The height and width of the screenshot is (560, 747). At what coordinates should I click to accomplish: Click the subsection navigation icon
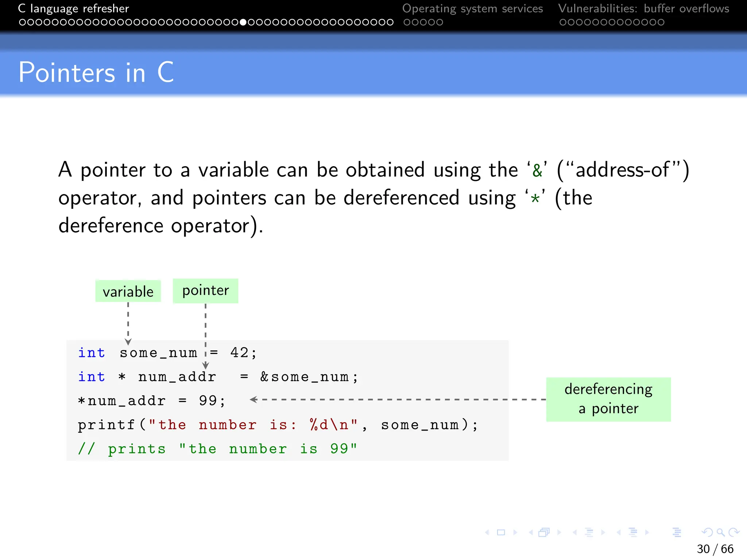tap(589, 533)
